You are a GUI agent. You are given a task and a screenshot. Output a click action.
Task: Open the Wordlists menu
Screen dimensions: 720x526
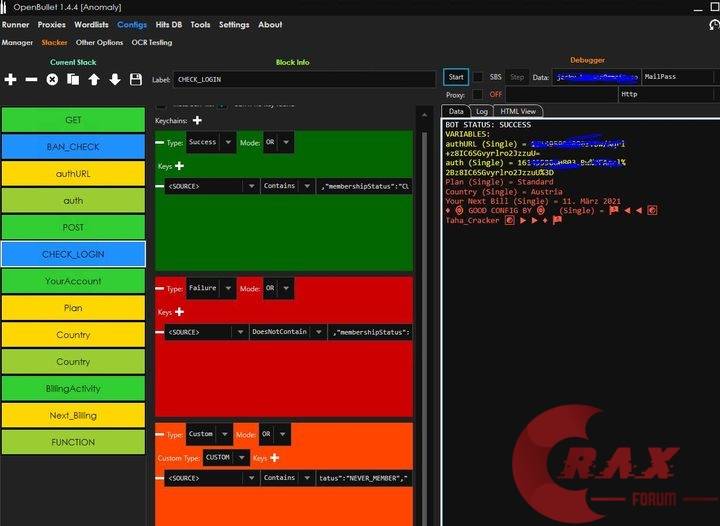click(91, 25)
